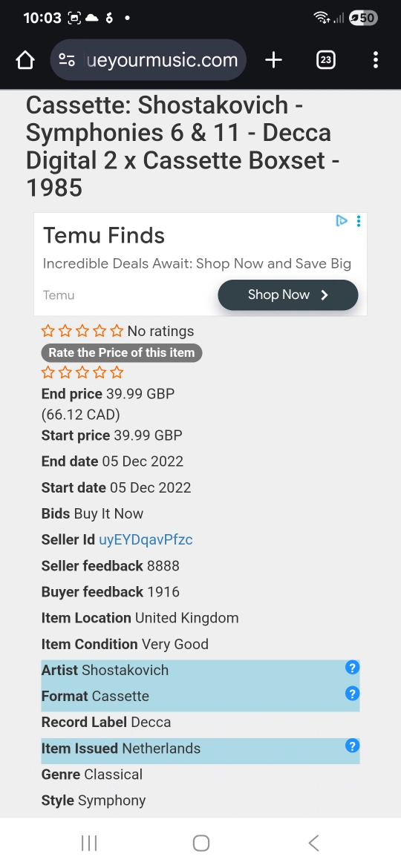
Task: Tap the Android recent apps button
Action: [x=89, y=843]
